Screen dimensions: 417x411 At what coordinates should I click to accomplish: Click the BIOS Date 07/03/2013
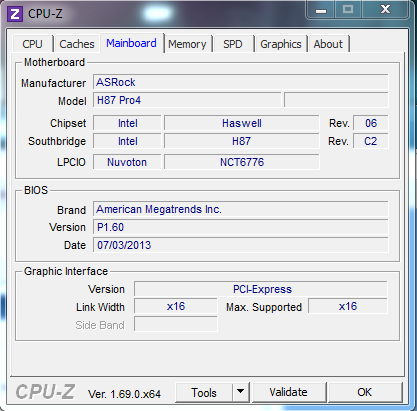240,245
